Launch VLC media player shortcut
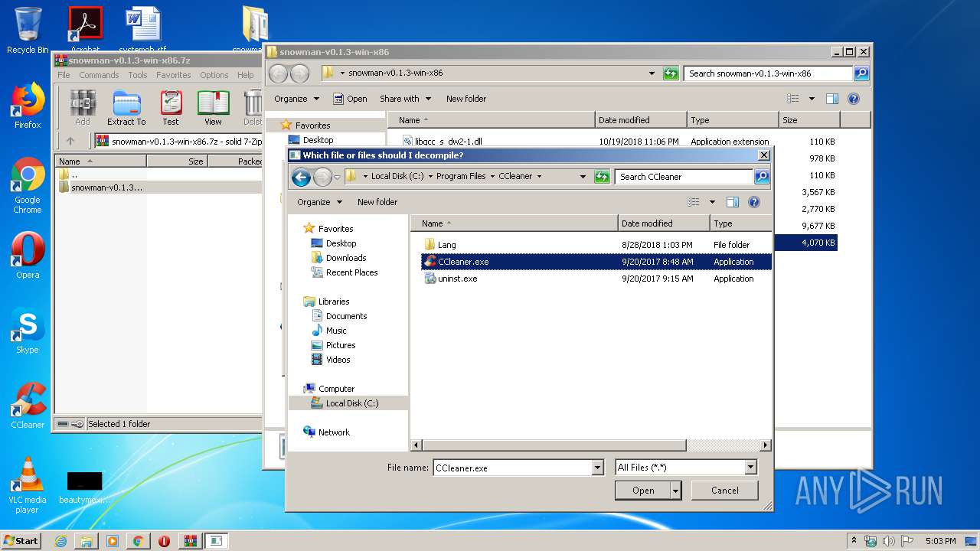This screenshot has width=980, height=551. pos(28,485)
